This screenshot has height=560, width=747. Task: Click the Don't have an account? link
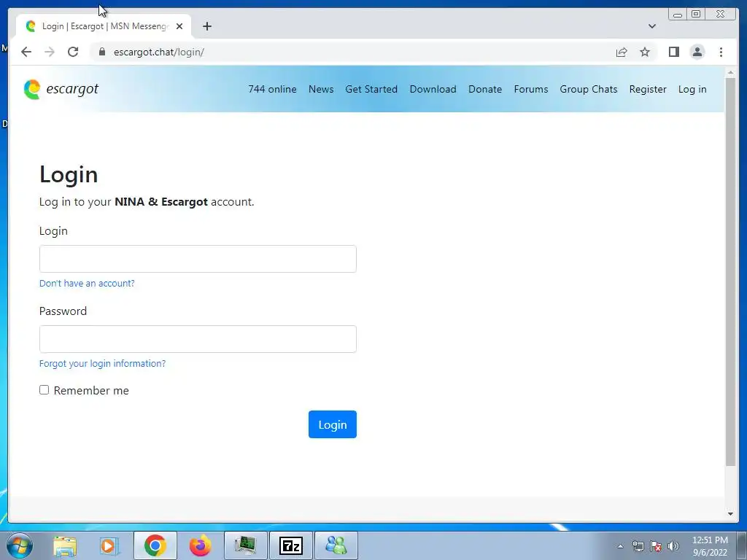point(87,284)
